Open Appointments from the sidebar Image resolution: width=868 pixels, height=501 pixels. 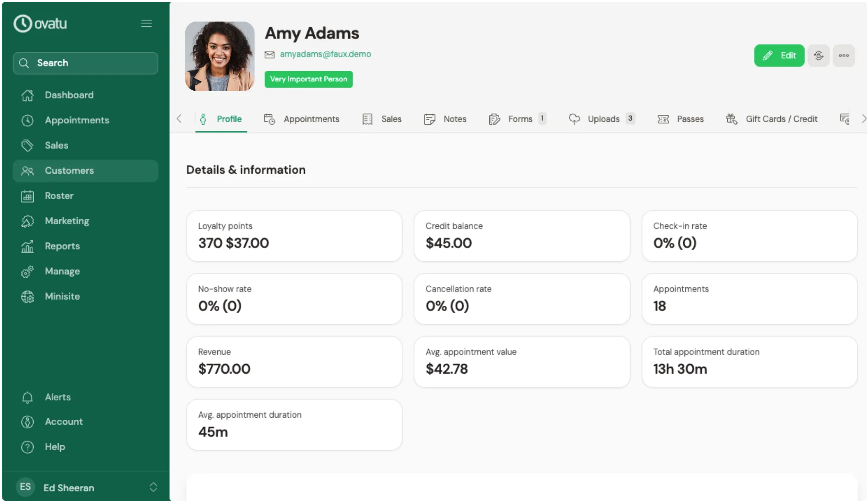77,120
